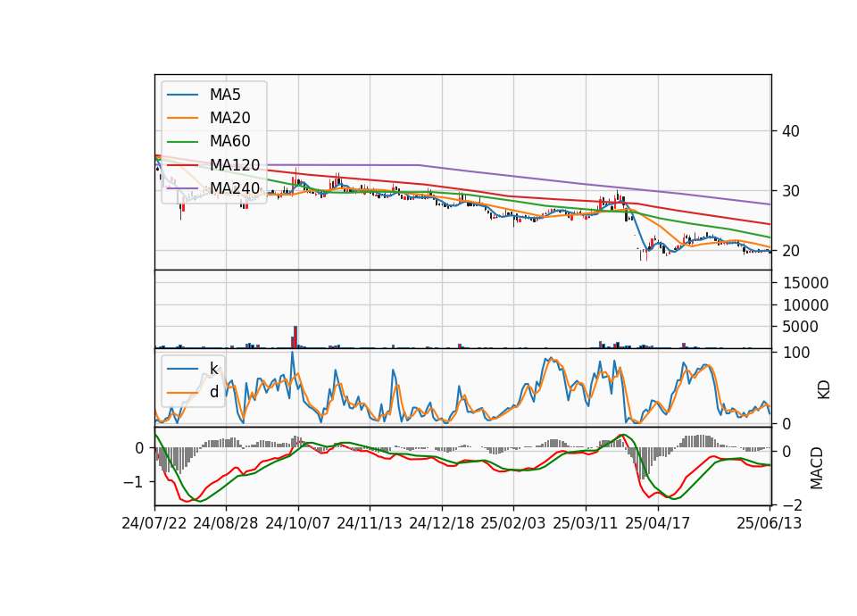Viewport: 857px width, 616px height.
Task: Click the 24/08/28 date tick label
Action: click(x=226, y=523)
